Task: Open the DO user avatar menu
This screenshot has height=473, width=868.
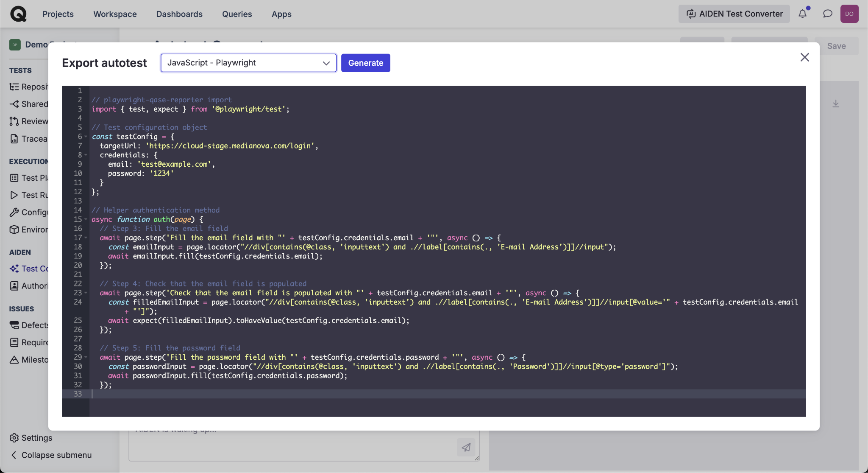Action: pos(849,14)
